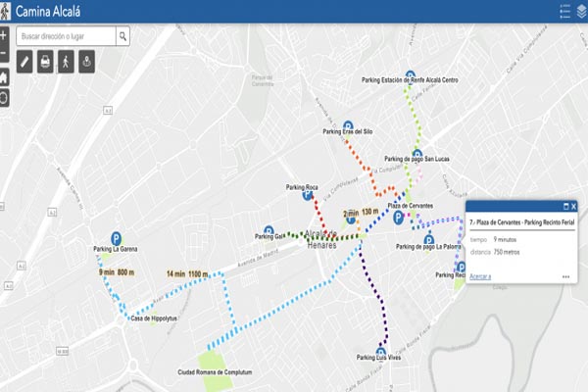Screen dimensions: 588x392
Task: Open the walking route tool
Action: pyautogui.click(x=67, y=62)
